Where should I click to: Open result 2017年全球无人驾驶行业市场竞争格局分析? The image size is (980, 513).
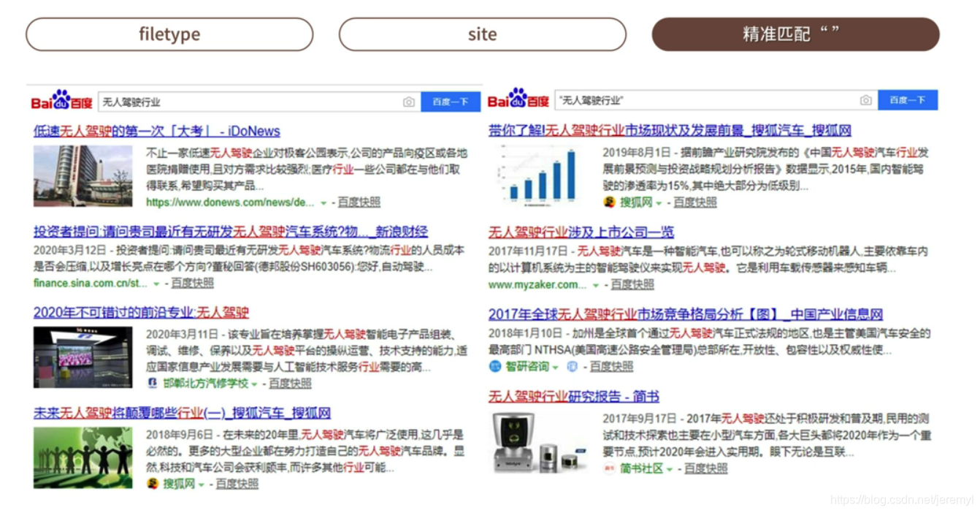pyautogui.click(x=686, y=314)
